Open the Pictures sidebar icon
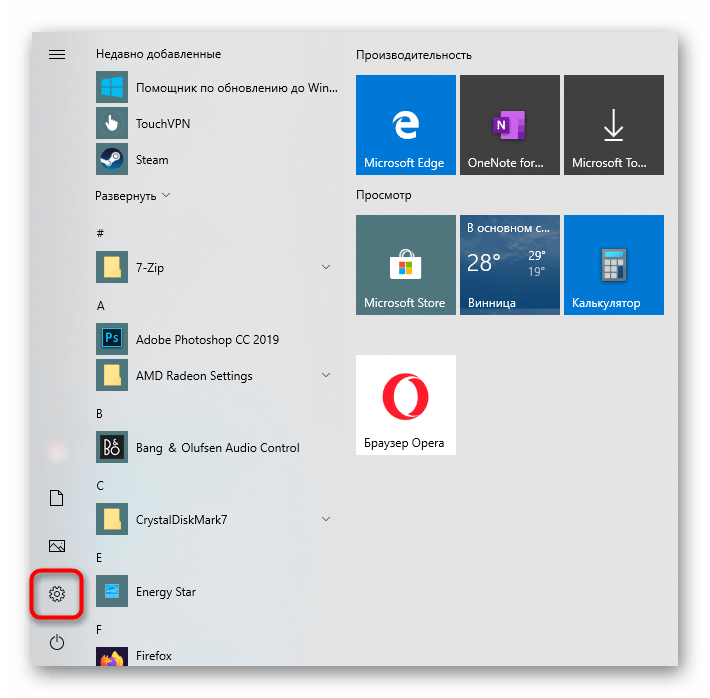 click(57, 545)
